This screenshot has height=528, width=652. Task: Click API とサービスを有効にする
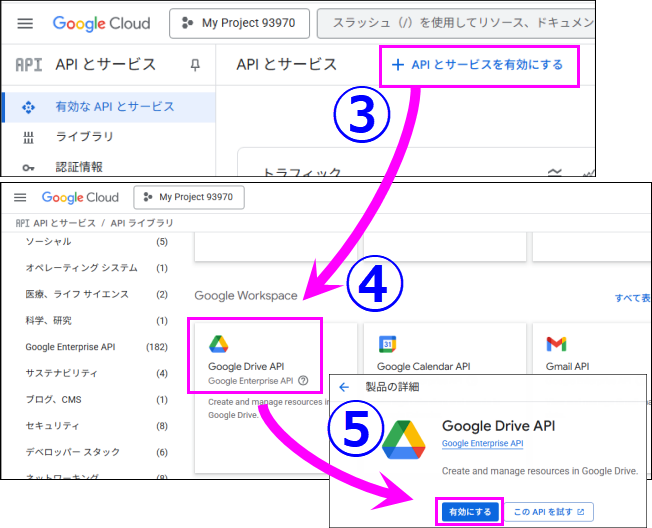pos(477,65)
